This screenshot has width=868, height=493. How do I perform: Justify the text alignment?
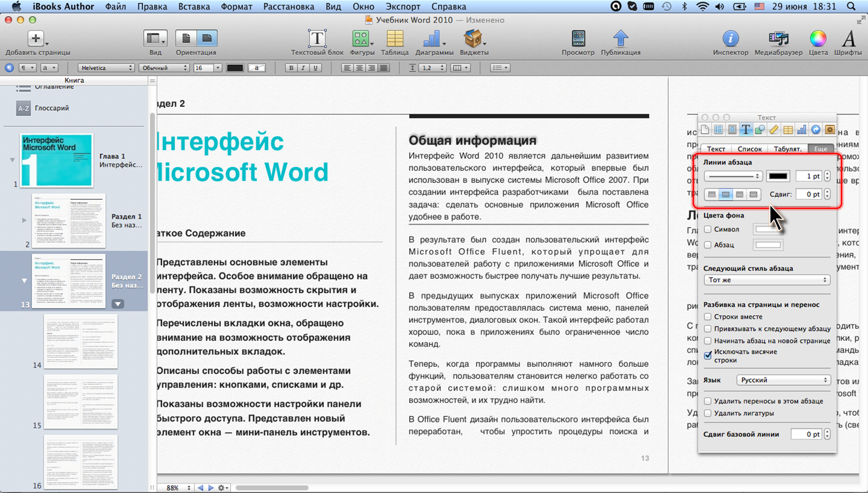click(x=384, y=68)
